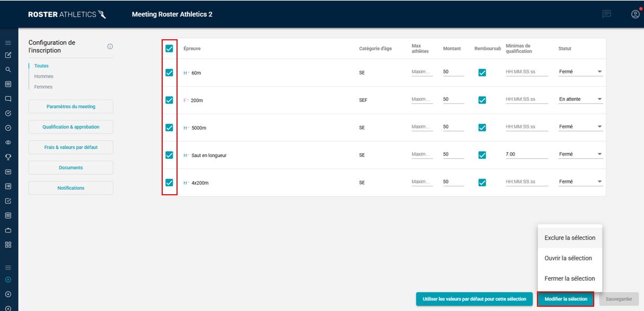Open the Notifications button
Image resolution: width=644 pixels, height=311 pixels.
coord(71,188)
